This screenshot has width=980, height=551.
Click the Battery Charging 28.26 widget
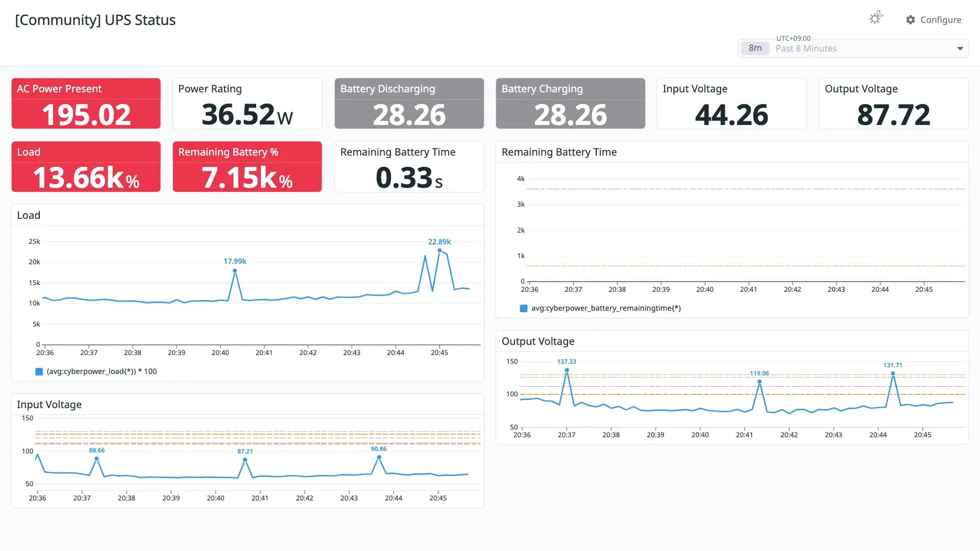point(571,103)
